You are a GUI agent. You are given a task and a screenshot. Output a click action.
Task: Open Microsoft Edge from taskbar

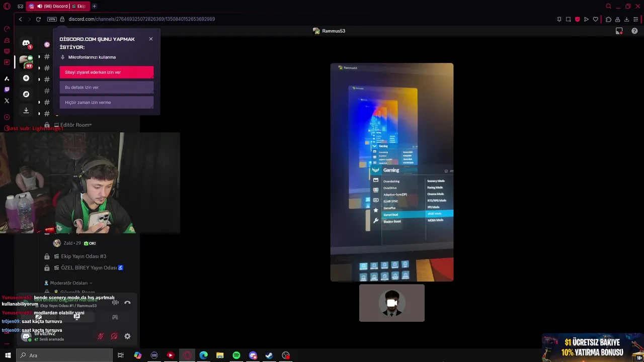tap(203, 355)
